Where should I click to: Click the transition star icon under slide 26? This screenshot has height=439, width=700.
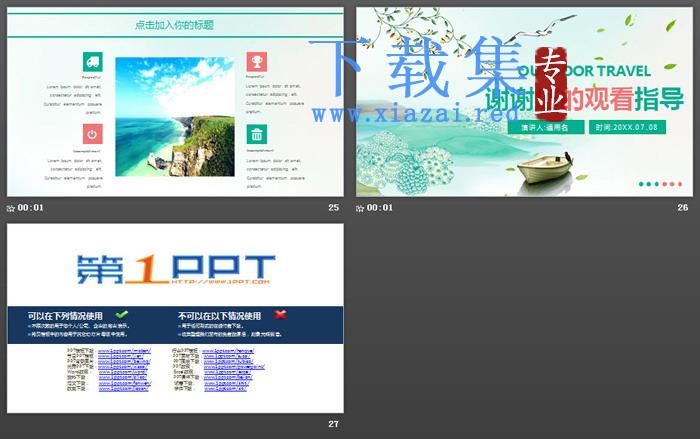pyautogui.click(x=360, y=208)
